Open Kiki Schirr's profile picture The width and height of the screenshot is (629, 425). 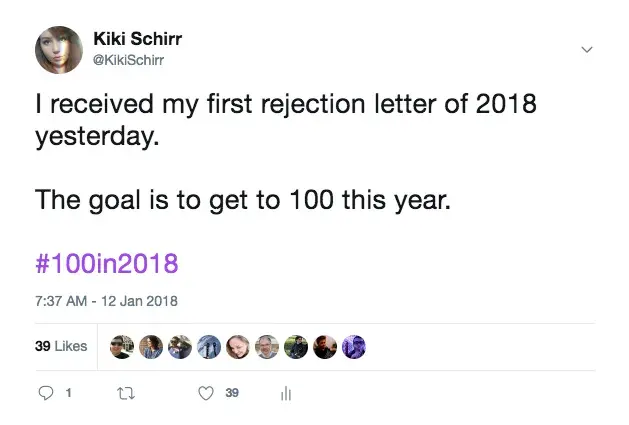coord(58,48)
